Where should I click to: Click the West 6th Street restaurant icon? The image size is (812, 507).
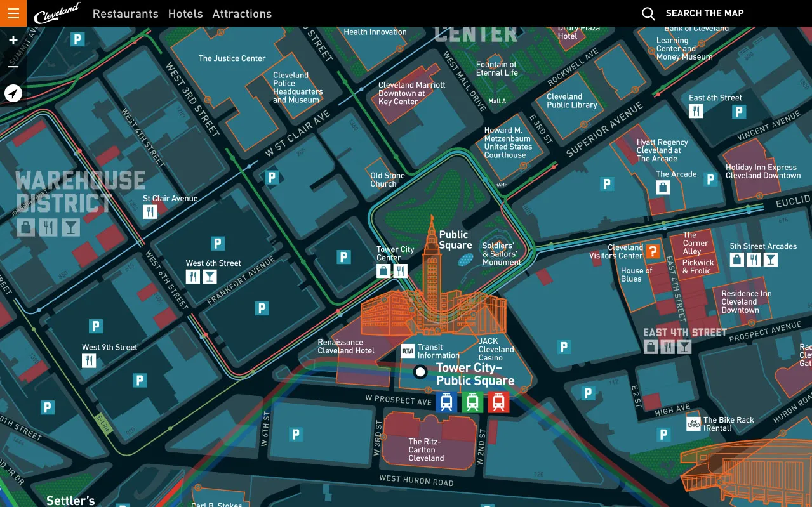193,277
